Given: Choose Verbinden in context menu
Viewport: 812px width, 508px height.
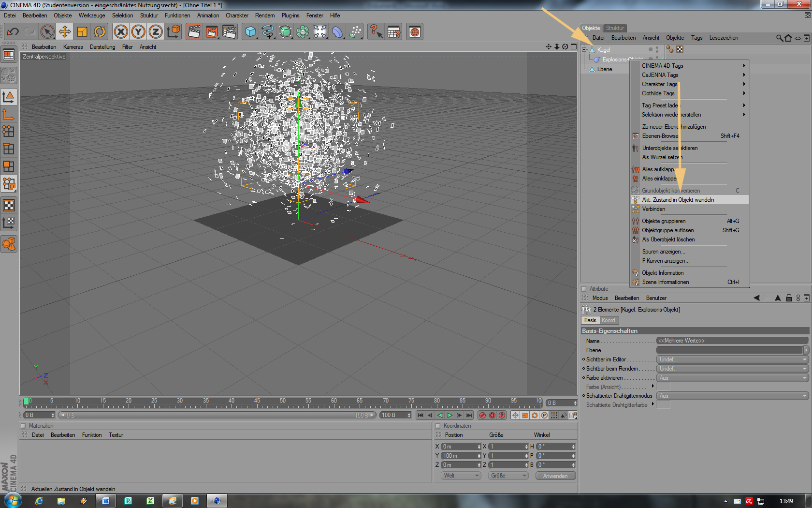Looking at the screenshot, I should point(689,209).
